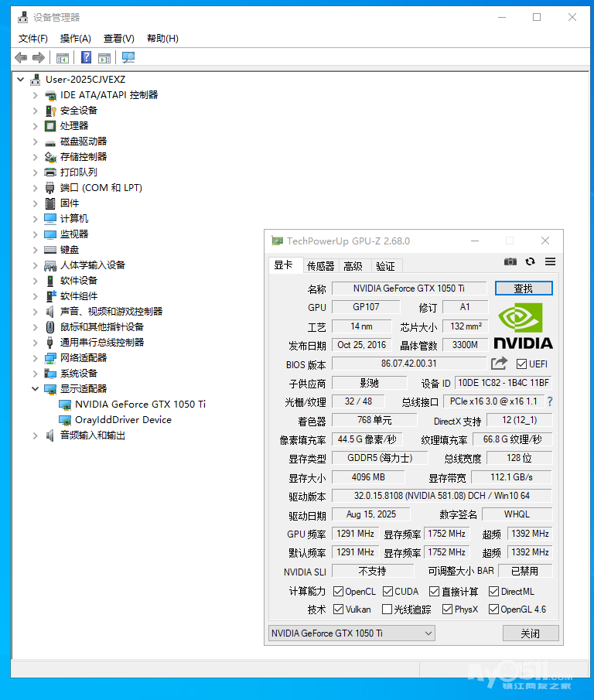Click the 查找 lookup button
594x700 pixels.
[x=524, y=289]
